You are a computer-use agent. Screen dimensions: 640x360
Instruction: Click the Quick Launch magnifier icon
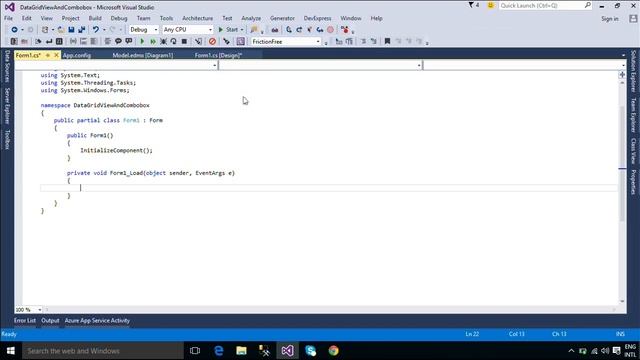587,5
